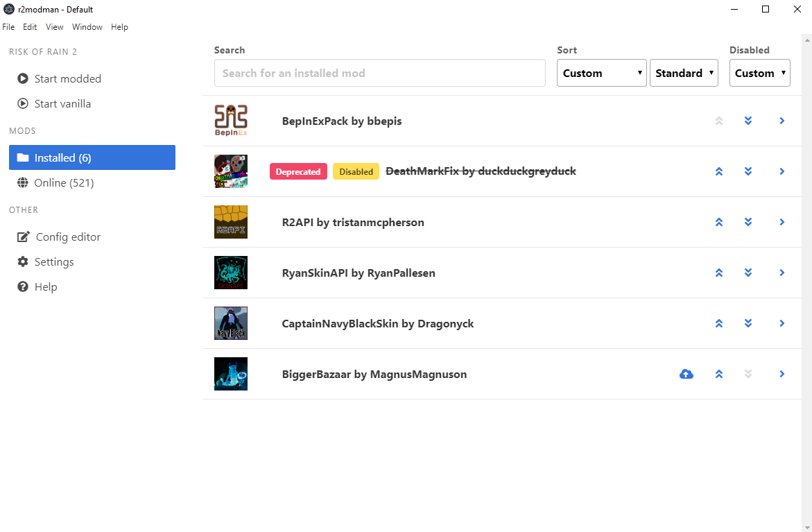Click the BiggerBazaar by MagnusMagnuson title
The width and height of the screenshot is (812, 532).
click(x=374, y=374)
